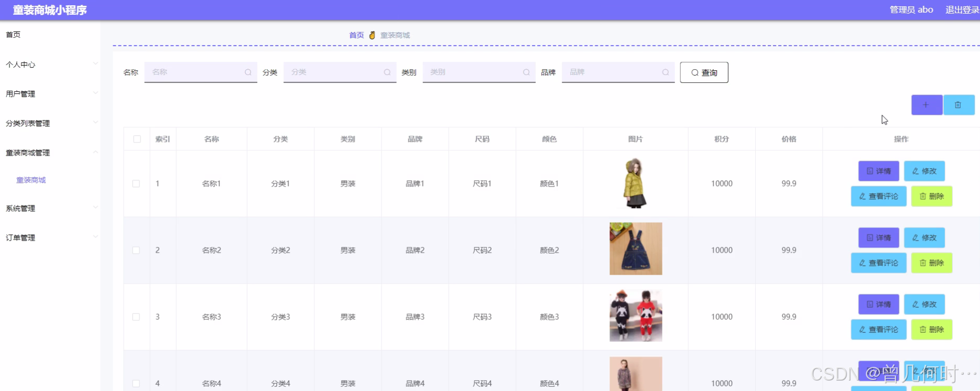Click the yellow jacket product image in row 1
The image size is (980, 391).
(x=636, y=183)
